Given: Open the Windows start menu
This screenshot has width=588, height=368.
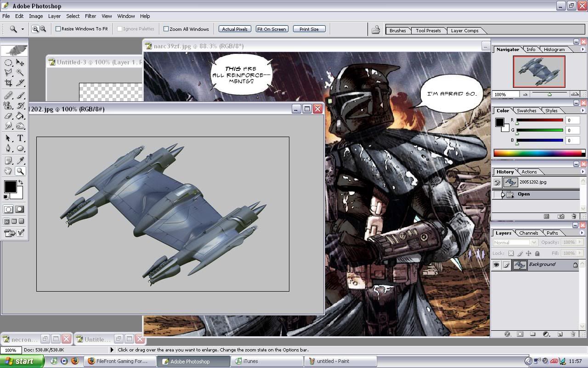Looking at the screenshot, I should (x=22, y=361).
